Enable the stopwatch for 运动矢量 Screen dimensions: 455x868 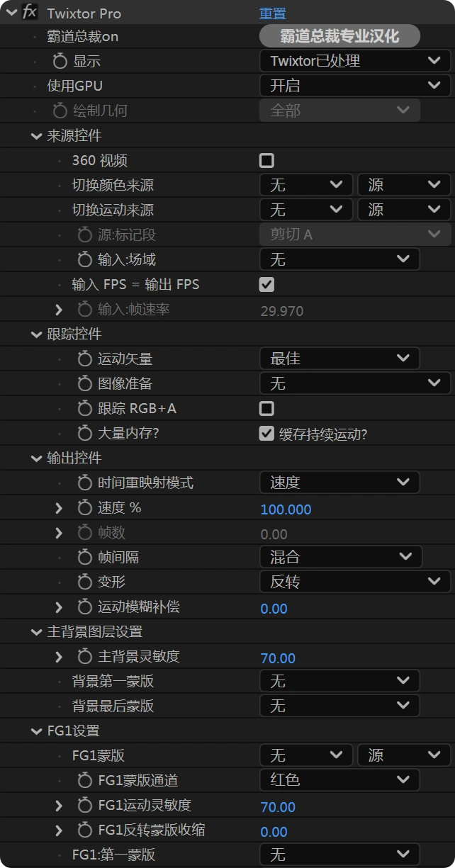tap(84, 359)
